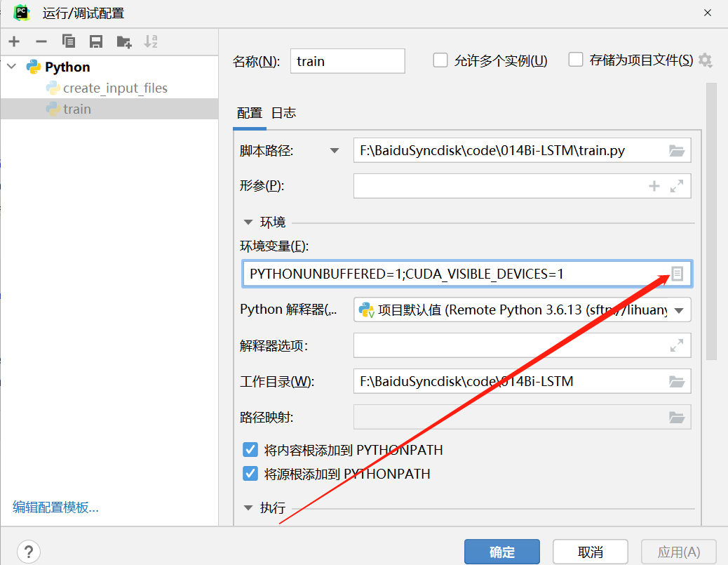The width and height of the screenshot is (728, 565).
Task: Open help with the question mark button
Action: [29, 552]
